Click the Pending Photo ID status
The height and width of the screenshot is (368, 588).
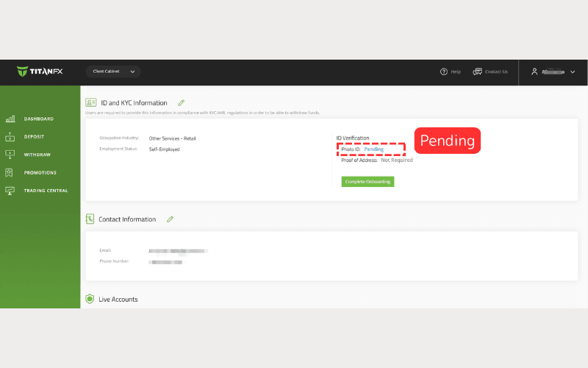point(373,149)
